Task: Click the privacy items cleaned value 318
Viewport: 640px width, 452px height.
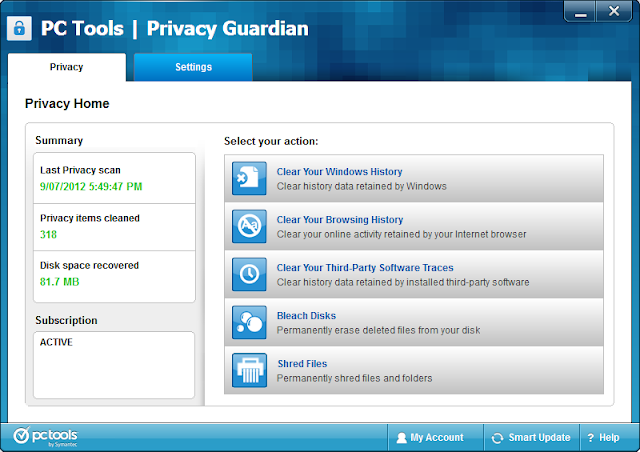Action: [x=48, y=234]
